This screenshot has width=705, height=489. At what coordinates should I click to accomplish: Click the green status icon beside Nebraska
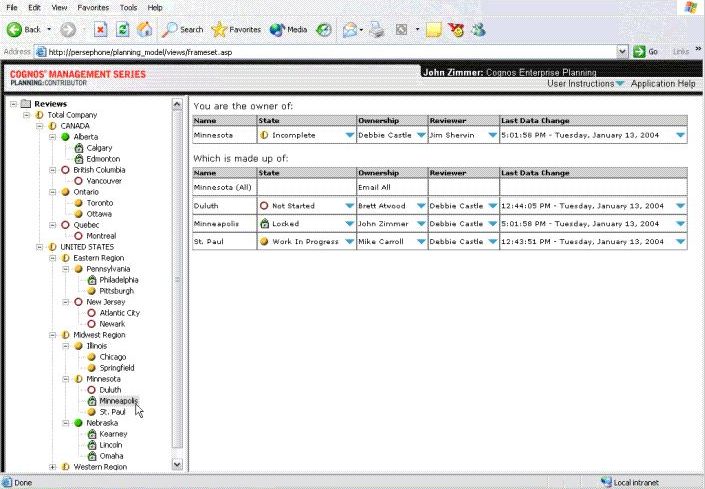(78, 423)
